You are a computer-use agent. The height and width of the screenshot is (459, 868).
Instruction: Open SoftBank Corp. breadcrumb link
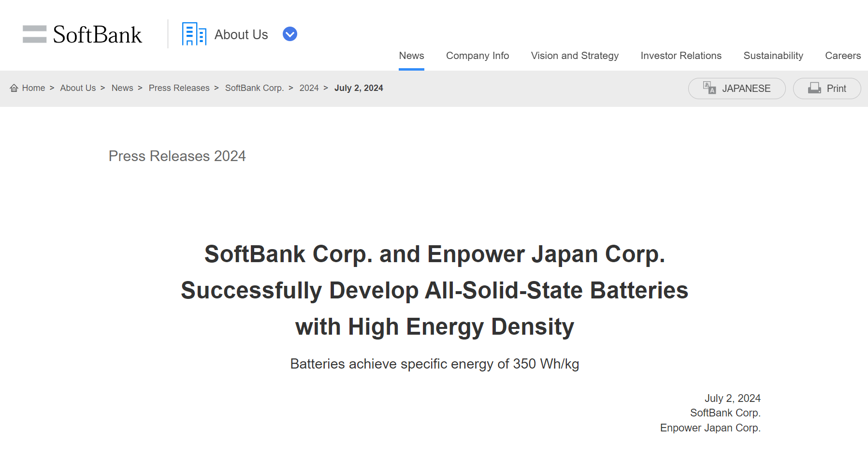click(254, 88)
